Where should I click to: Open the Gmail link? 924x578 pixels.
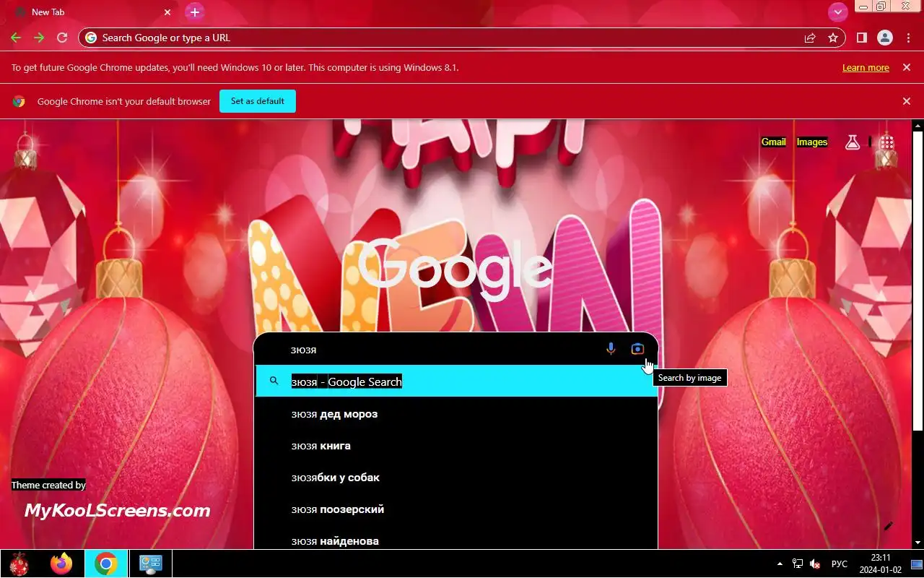[x=773, y=142]
